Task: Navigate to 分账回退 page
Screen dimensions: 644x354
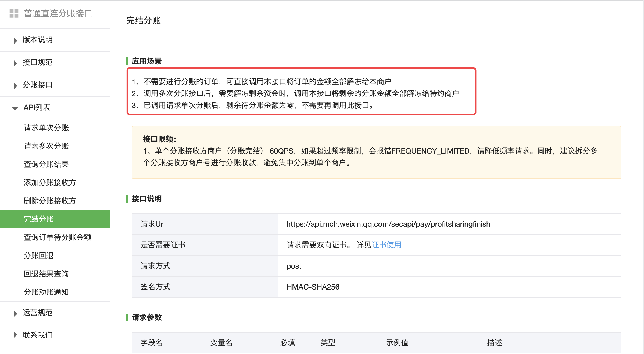Action: coord(39,256)
